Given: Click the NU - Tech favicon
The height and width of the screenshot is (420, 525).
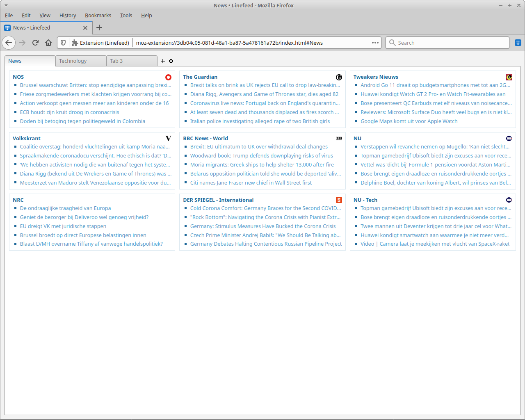Looking at the screenshot, I should [509, 200].
